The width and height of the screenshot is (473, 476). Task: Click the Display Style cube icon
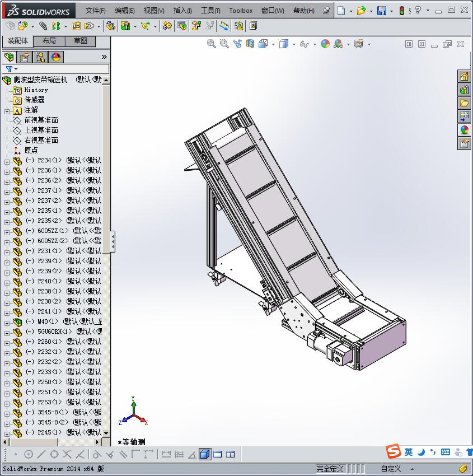pyautogui.click(x=284, y=44)
